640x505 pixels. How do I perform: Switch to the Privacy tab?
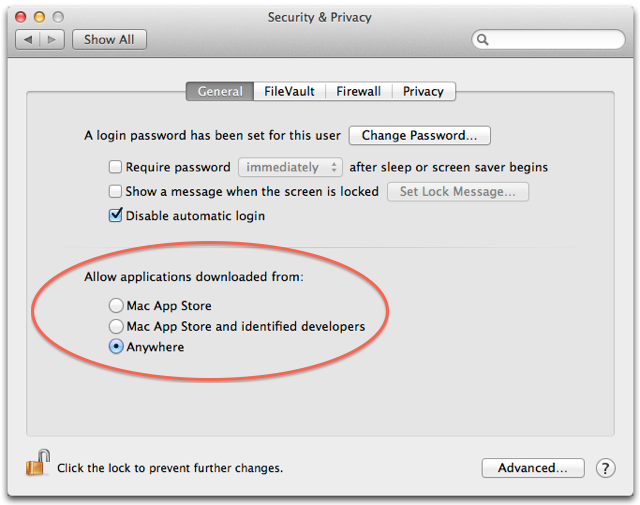click(x=423, y=91)
